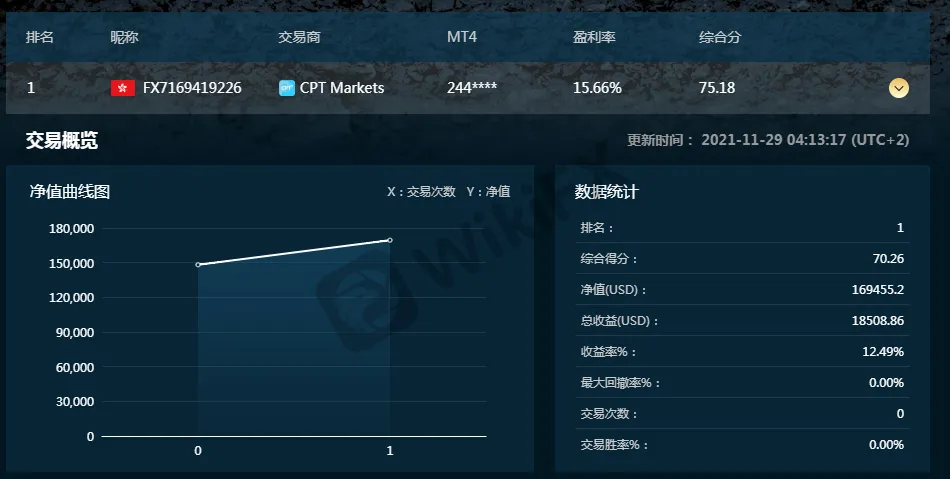Click the 交易次数 statistics label
Screen dimensions: 950x479
610,414
